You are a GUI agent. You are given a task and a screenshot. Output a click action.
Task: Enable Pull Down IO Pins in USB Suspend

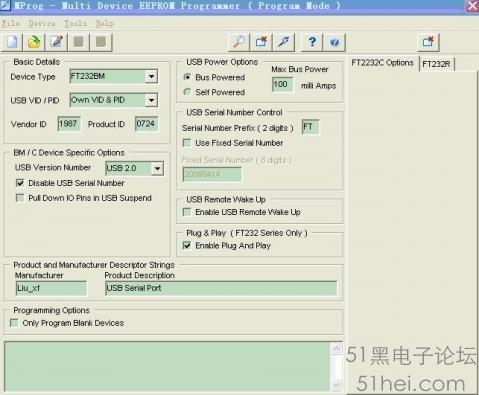[20, 198]
